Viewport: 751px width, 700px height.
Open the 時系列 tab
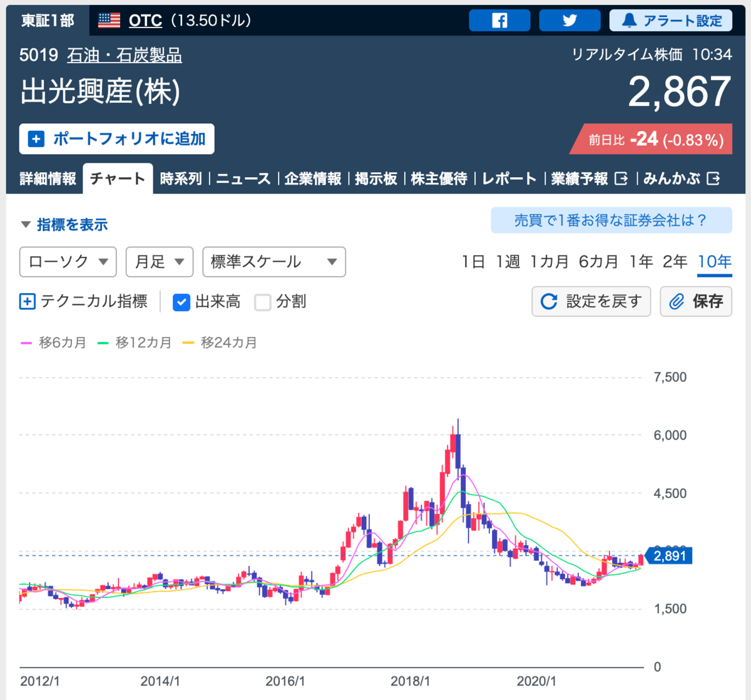(x=181, y=179)
